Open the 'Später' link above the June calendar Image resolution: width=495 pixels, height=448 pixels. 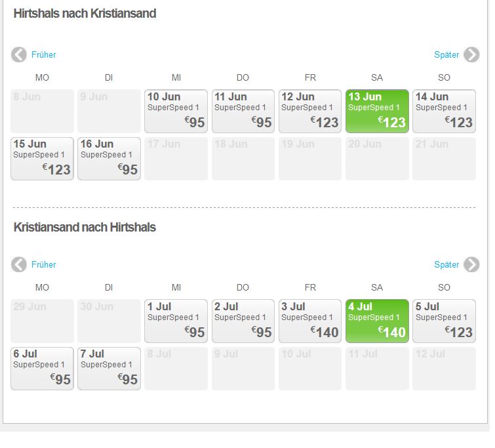(x=446, y=55)
